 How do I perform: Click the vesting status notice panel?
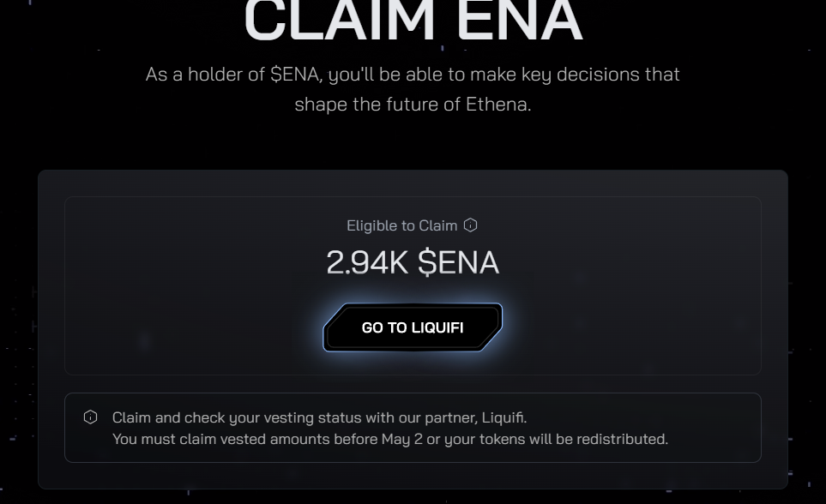coord(413,427)
